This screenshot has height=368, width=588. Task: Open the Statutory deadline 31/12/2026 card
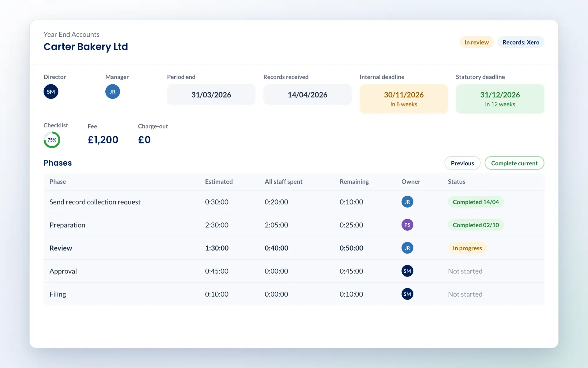pyautogui.click(x=500, y=99)
